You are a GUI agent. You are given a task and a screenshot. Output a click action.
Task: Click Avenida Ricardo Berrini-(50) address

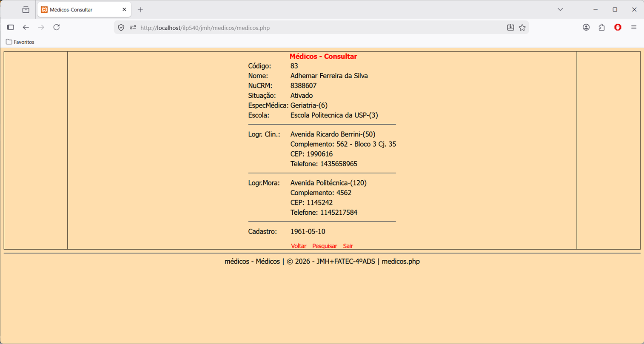333,134
